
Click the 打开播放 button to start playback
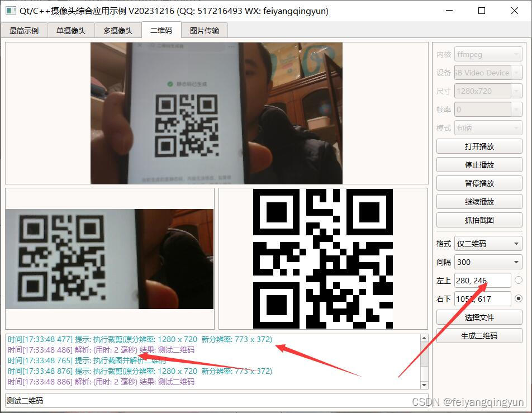478,146
